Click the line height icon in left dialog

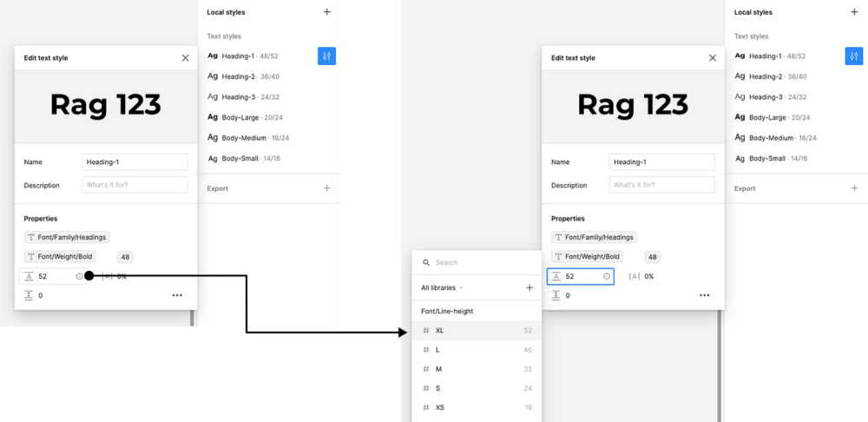click(x=29, y=276)
